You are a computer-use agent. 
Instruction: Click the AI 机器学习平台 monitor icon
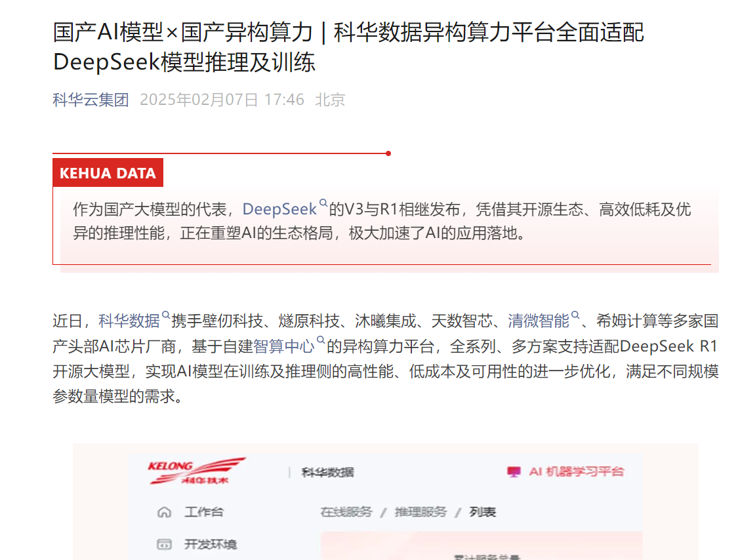coord(514,471)
